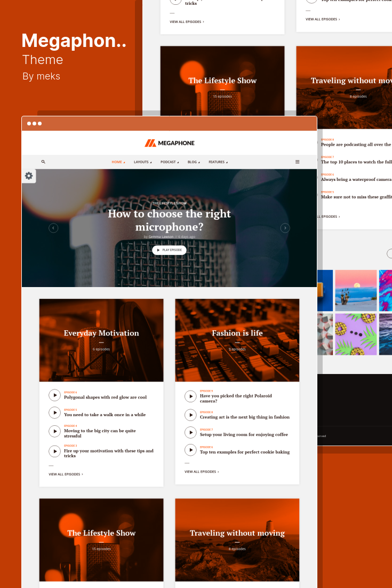Click episode title Top ten examples cookie baking

click(245, 452)
